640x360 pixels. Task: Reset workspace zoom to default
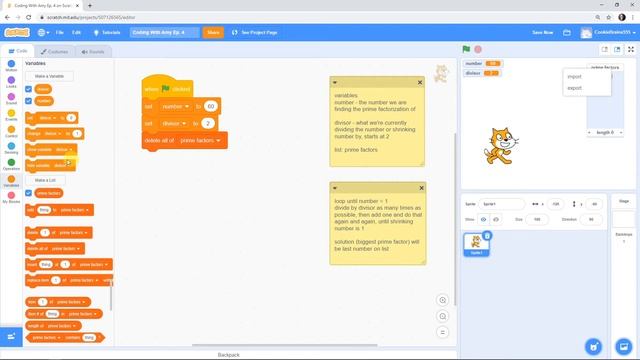pyautogui.click(x=442, y=332)
